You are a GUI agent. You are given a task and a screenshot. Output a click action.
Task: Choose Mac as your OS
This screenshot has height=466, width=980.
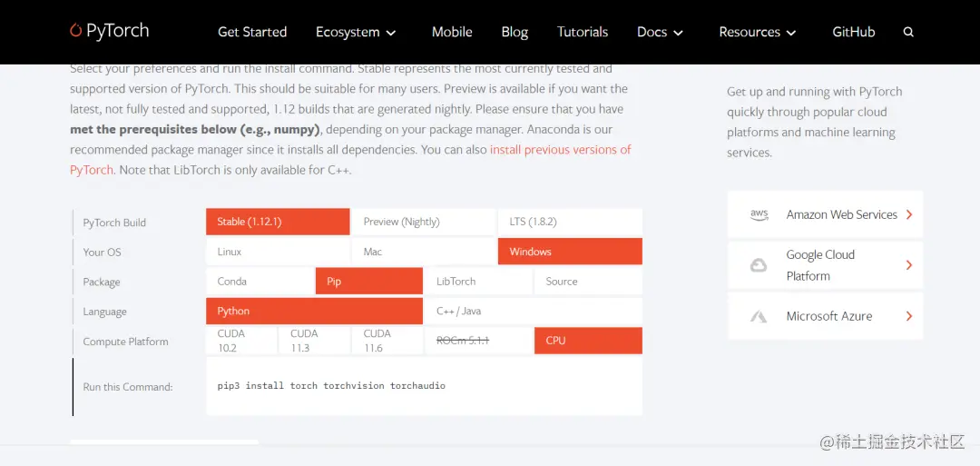[x=424, y=252]
